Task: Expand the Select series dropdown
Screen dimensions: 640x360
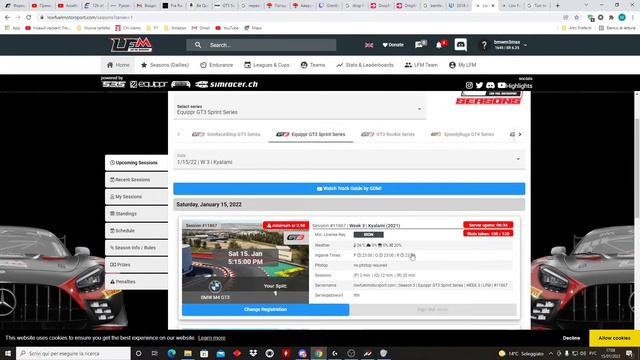Action: 300,109
